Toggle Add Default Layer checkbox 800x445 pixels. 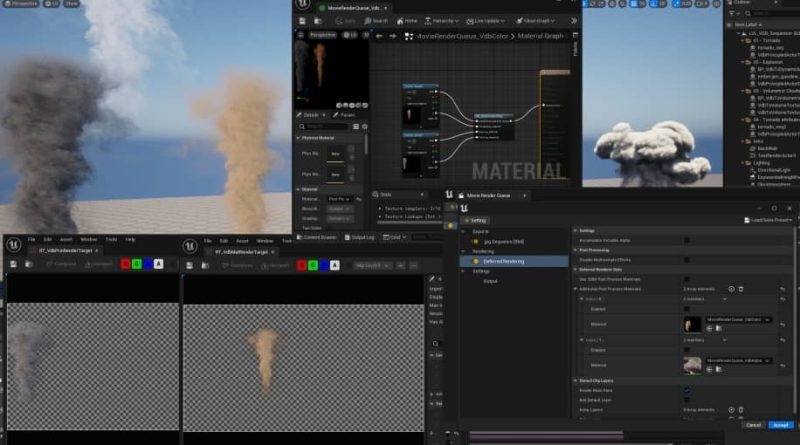pyautogui.click(x=687, y=400)
